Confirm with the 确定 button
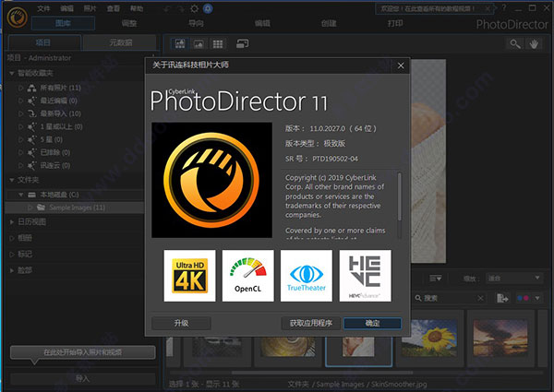 (372, 323)
